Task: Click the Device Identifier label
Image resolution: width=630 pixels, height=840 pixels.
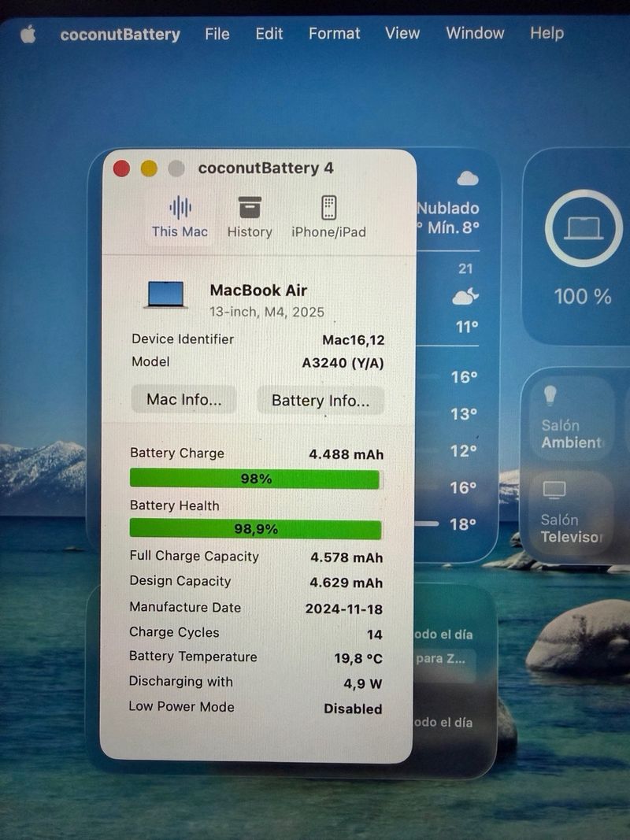Action: point(183,339)
